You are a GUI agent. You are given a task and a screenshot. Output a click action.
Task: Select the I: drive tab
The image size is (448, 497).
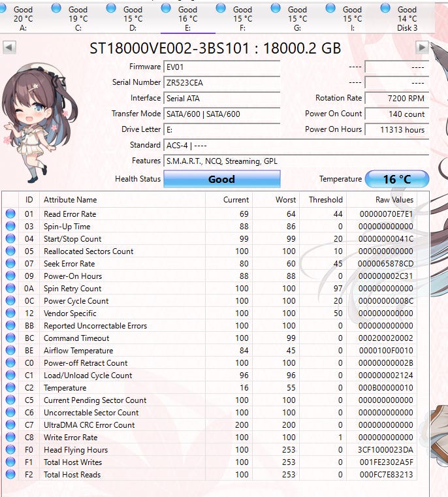point(352,18)
